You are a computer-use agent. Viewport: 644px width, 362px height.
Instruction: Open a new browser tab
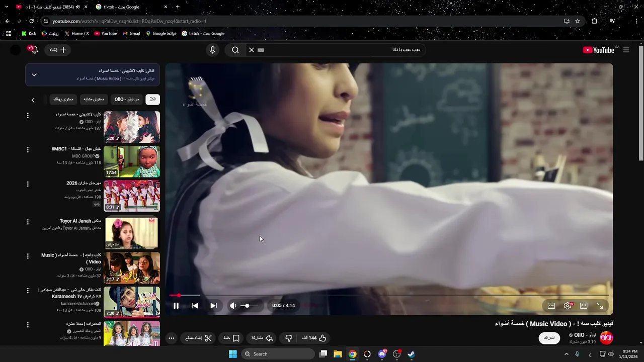tap(178, 7)
